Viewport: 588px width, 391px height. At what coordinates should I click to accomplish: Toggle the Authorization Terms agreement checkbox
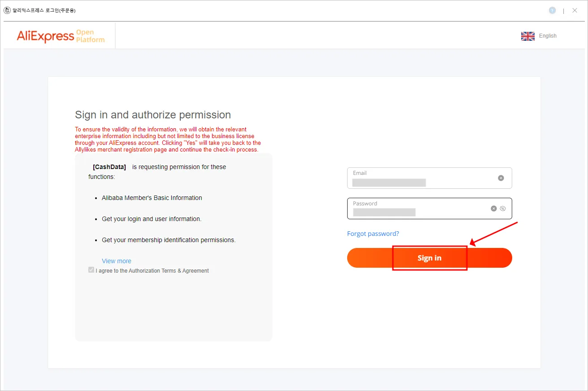[x=91, y=270]
